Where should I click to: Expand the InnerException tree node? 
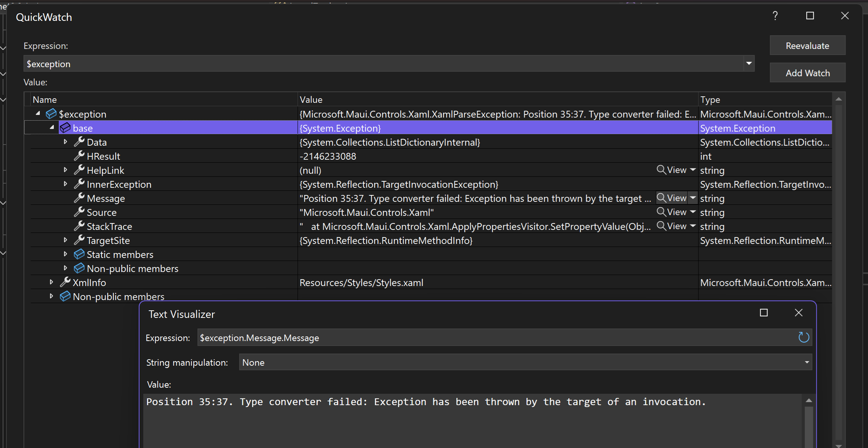65,184
